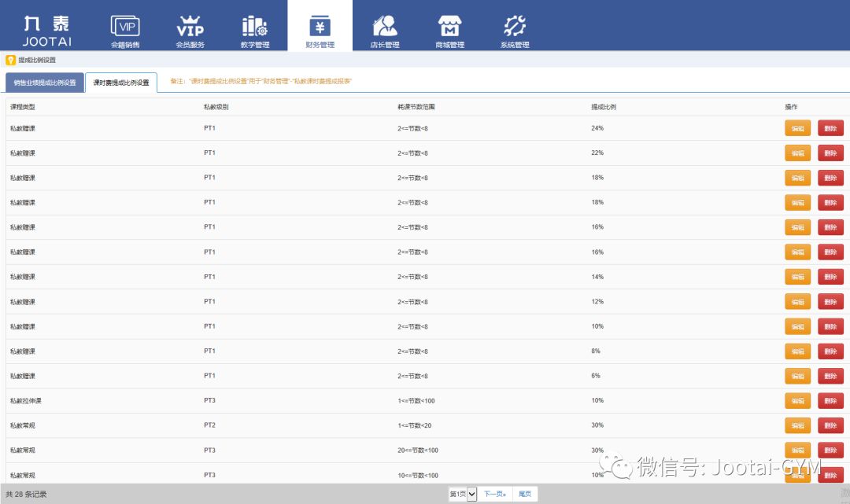Edit the 8% commission row

[797, 351]
